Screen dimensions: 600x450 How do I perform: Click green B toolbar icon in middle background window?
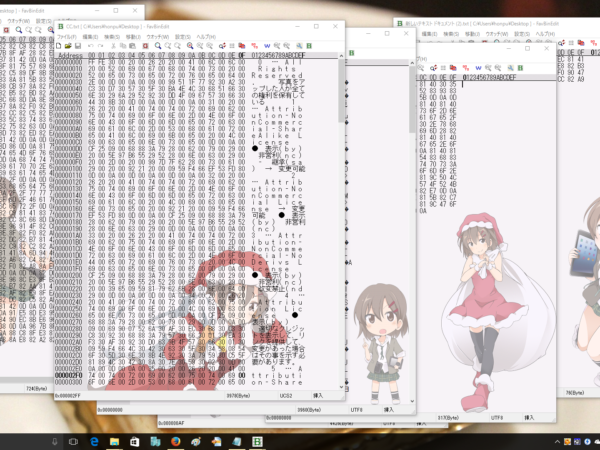click(352, 53)
